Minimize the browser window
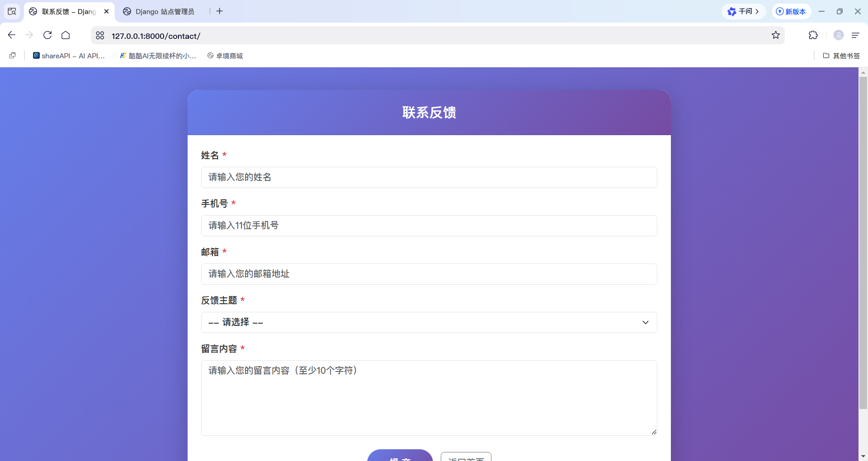Viewport: 868px width, 461px height. [821, 11]
